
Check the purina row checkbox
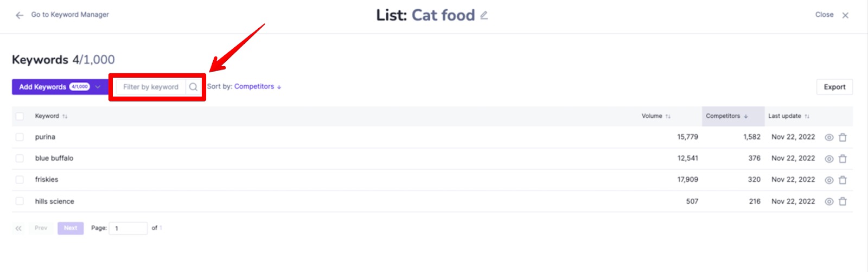pos(20,137)
